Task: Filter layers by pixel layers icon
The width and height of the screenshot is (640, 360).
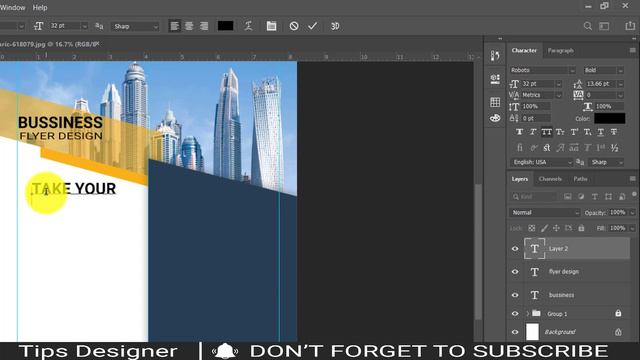Action: click(568, 197)
